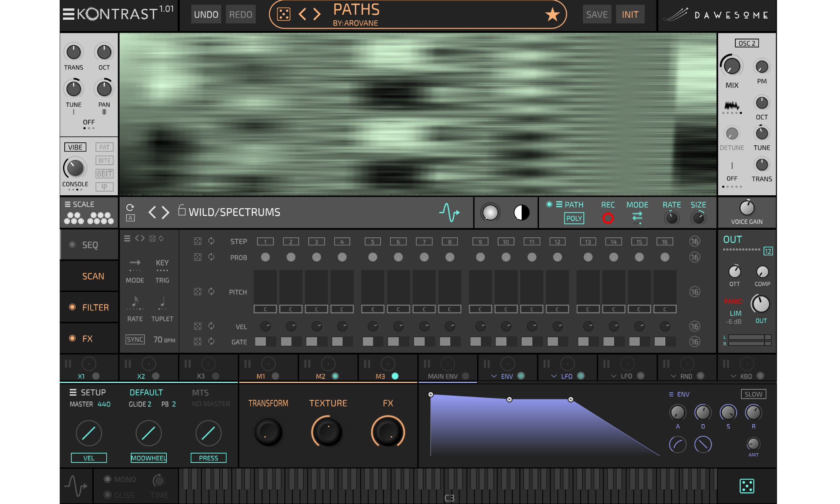This screenshot has width=840, height=504.
Task: Enable the MONO radio option
Action: (x=108, y=479)
